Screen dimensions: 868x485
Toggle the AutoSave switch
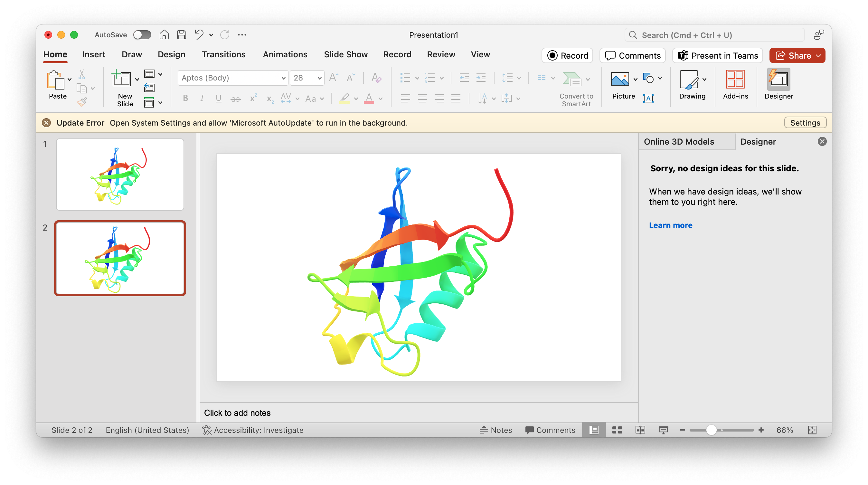coord(142,35)
